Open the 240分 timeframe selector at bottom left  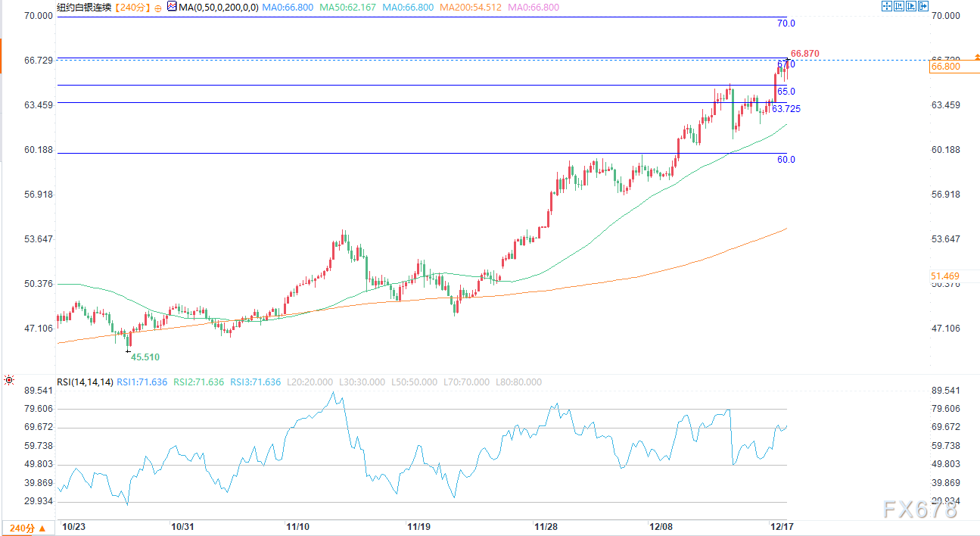tap(26, 528)
